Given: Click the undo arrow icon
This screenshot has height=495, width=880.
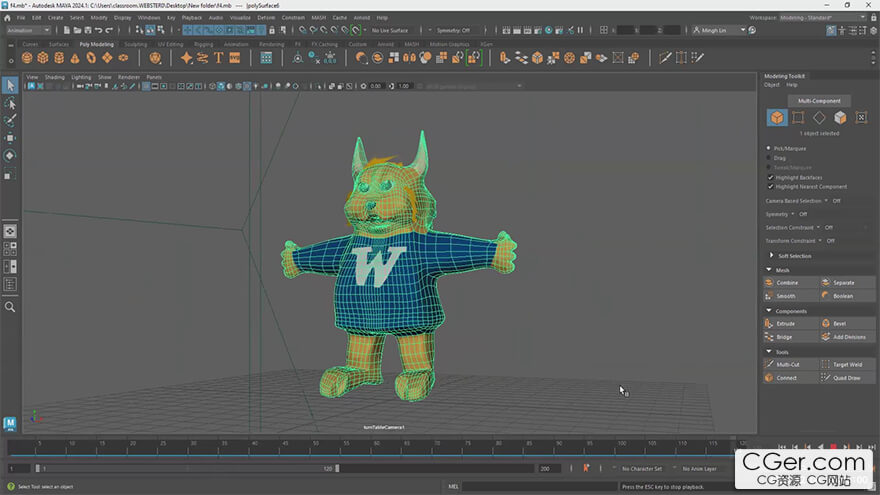Looking at the screenshot, I should coord(99,30).
